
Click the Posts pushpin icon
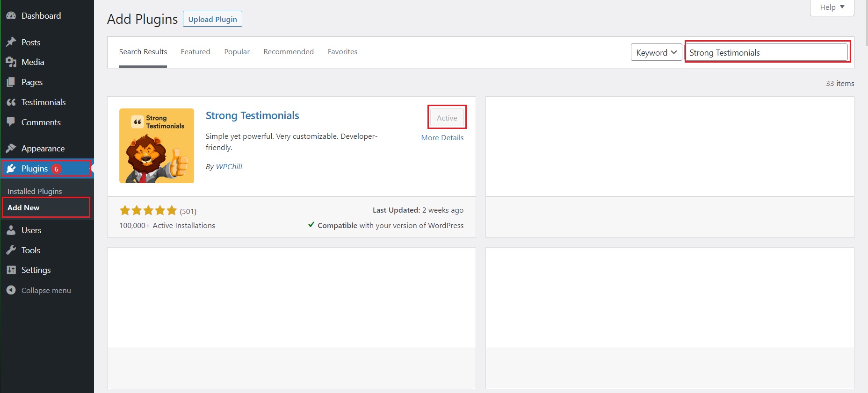11,42
